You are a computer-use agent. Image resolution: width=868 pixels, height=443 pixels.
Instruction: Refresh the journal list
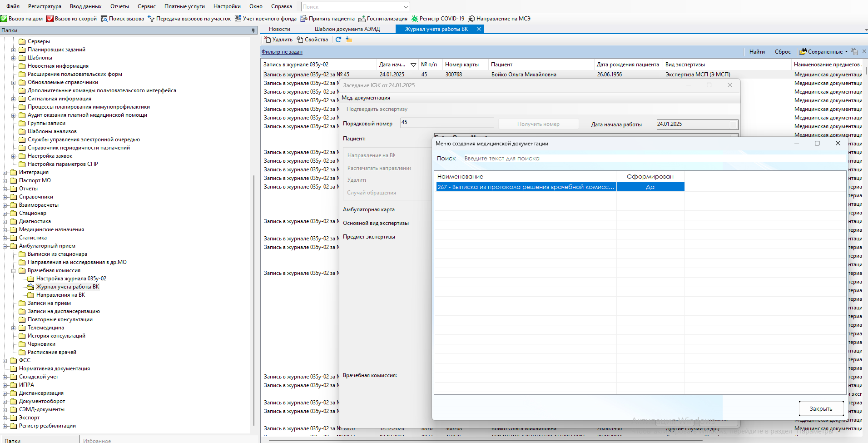[338, 40]
